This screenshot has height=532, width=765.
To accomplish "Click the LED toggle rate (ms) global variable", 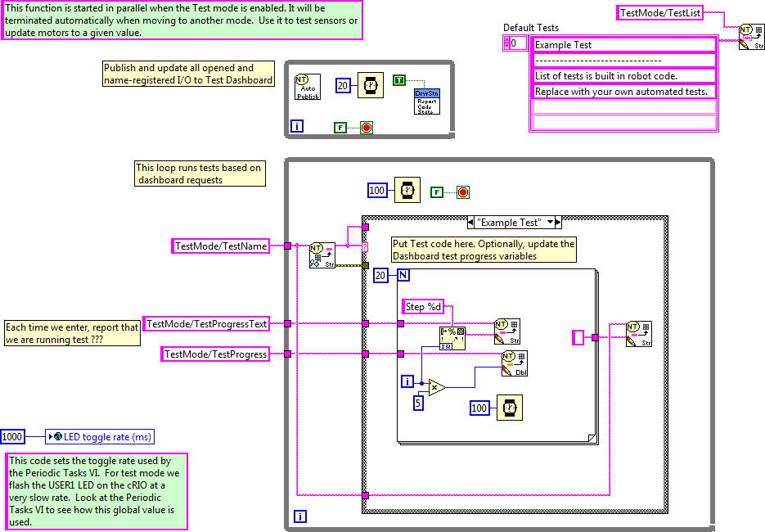I will [101, 436].
